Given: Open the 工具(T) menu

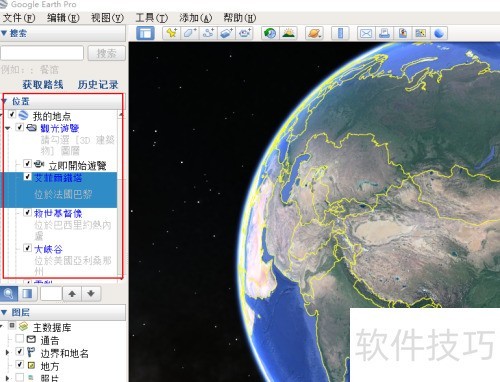Looking at the screenshot, I should (x=152, y=18).
